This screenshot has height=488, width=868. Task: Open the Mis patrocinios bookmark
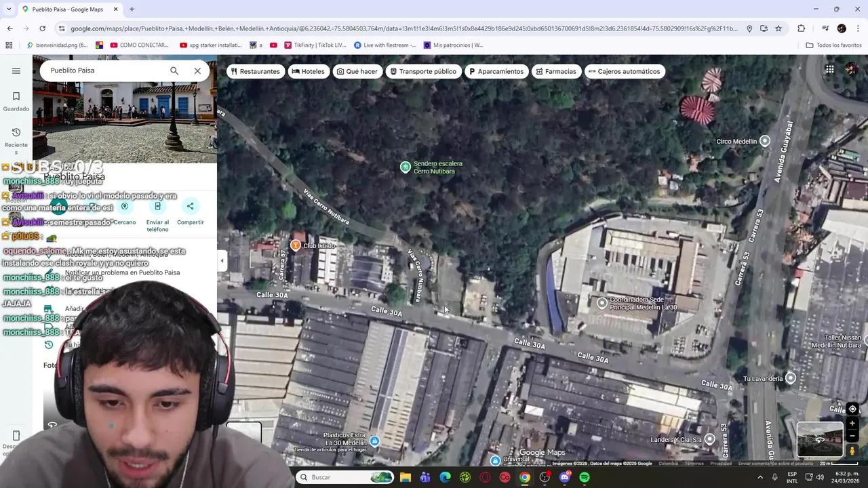point(453,45)
